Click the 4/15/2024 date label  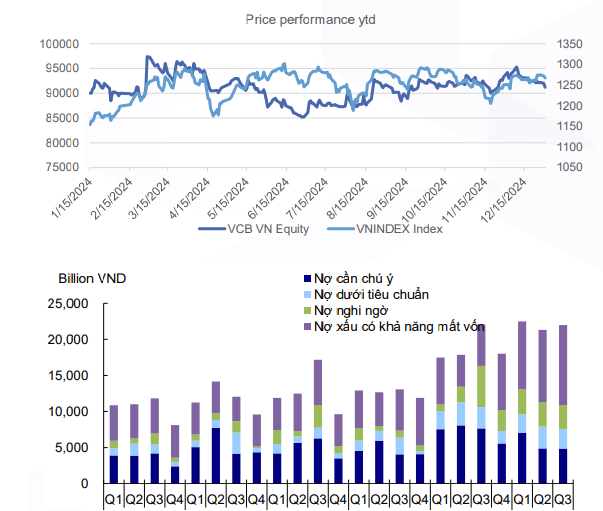[190, 198]
